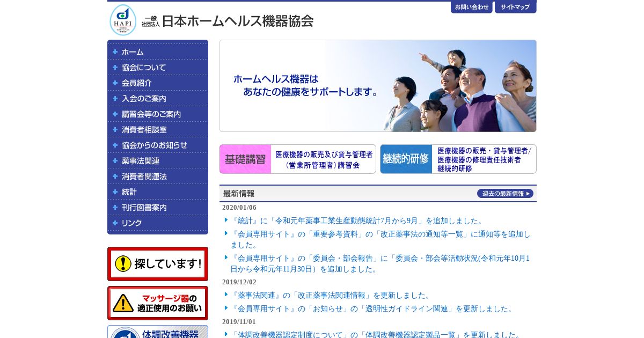Click plus icon beside ホーム
Image resolution: width=644 pixels, height=338 pixels.
[x=115, y=52]
